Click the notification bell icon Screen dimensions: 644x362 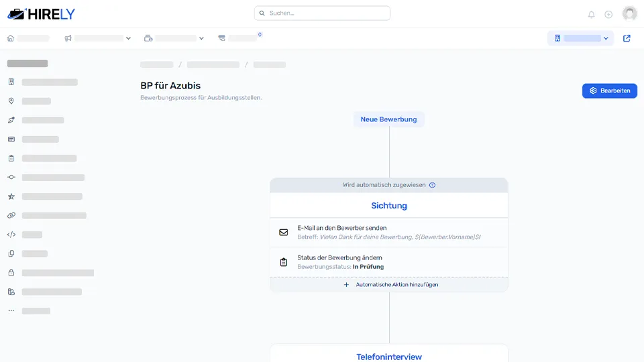[591, 14]
